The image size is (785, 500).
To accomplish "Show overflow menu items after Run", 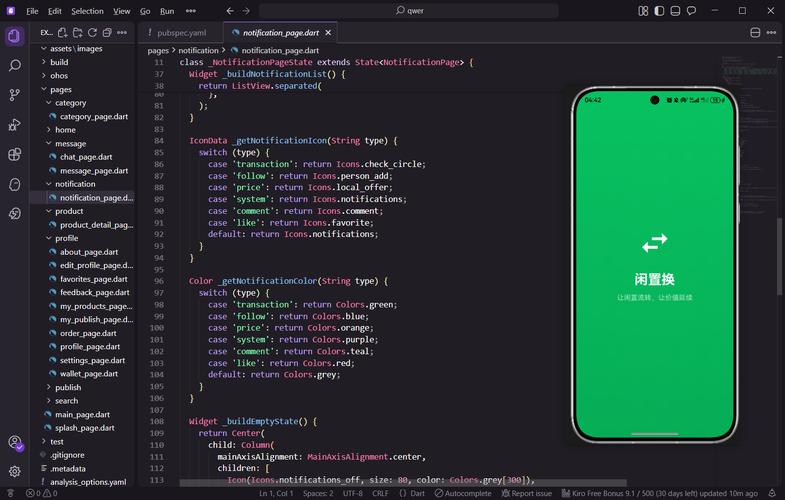I will 191,11.
